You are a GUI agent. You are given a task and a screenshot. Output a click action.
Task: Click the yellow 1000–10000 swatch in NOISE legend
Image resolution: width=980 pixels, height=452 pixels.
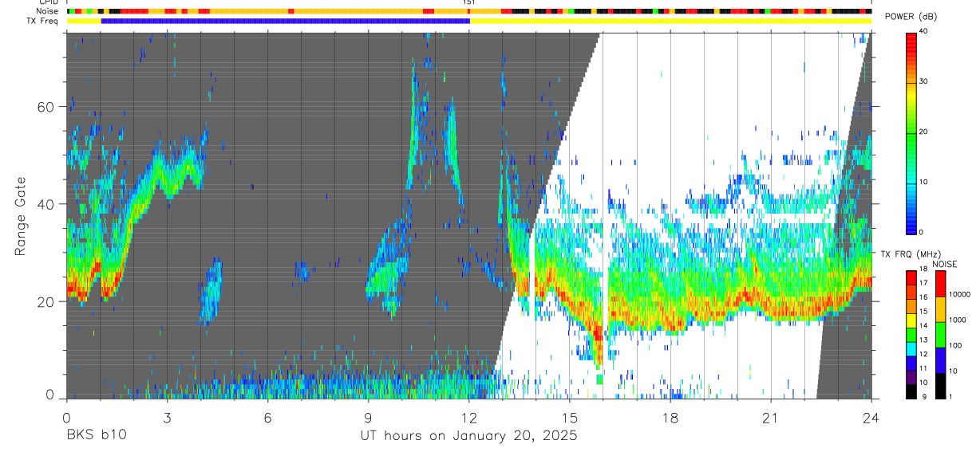click(941, 310)
